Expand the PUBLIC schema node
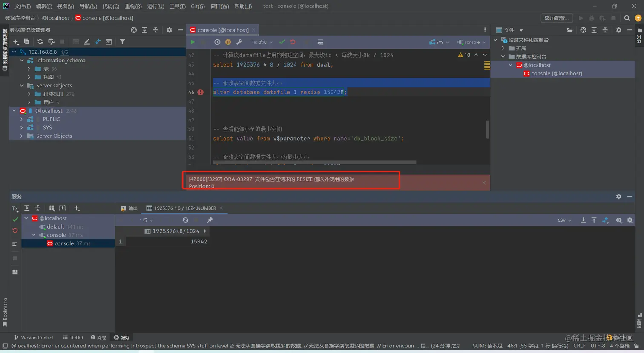 22,119
